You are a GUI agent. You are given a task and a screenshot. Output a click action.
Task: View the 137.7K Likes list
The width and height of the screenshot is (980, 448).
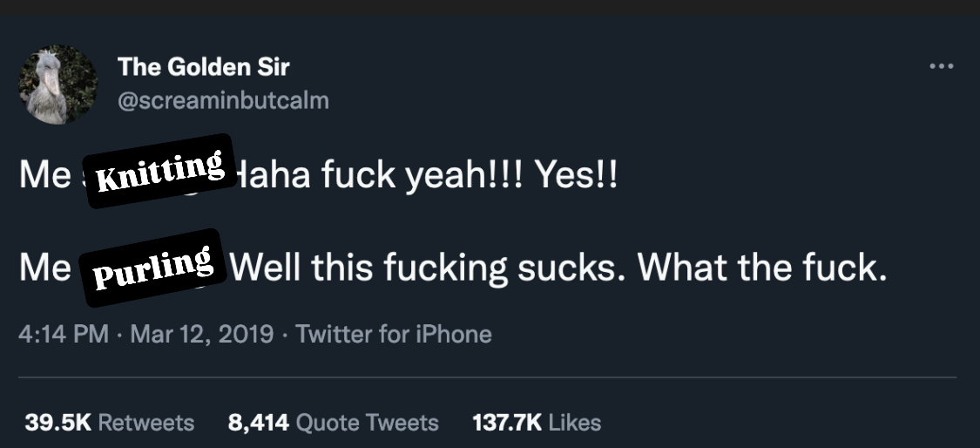point(537,423)
